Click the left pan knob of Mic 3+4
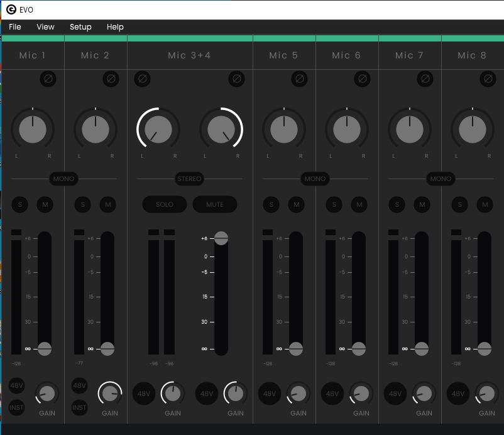Screen dimensions: 504x435 pyautogui.click(x=158, y=129)
